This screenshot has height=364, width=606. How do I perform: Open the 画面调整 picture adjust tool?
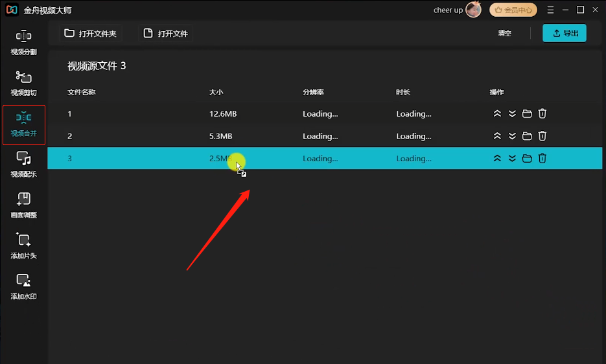(x=23, y=205)
